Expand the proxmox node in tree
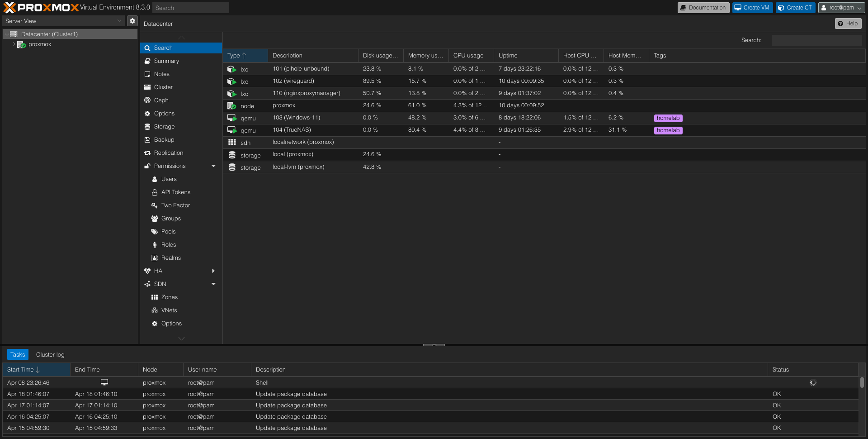This screenshot has height=439, width=868. (x=14, y=44)
